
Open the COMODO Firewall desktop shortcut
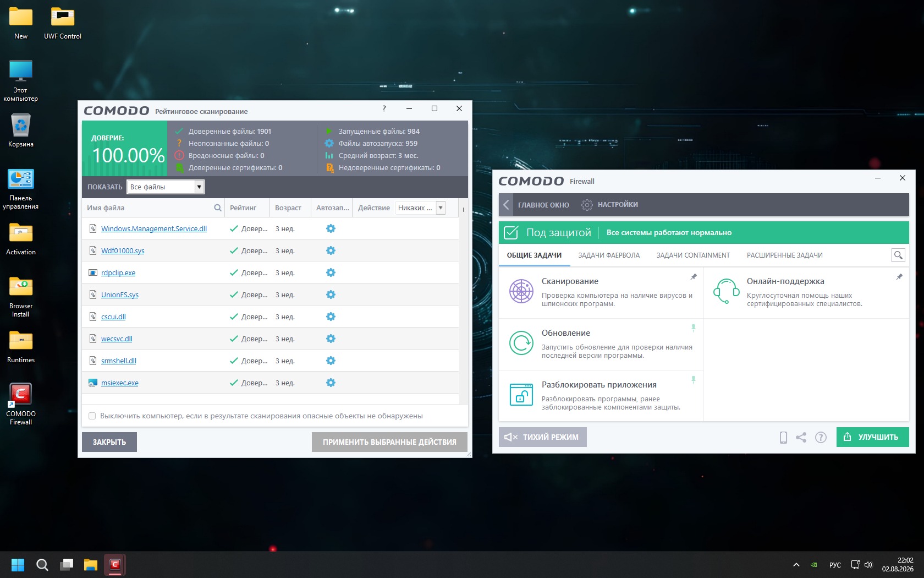click(x=21, y=404)
